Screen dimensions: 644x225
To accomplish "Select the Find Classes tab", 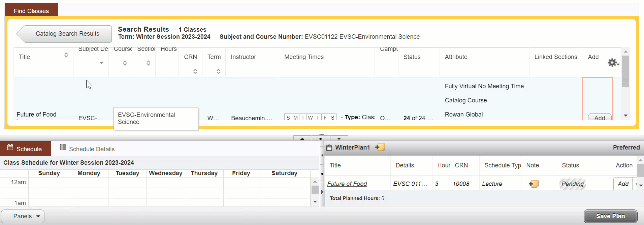I will 31,11.
